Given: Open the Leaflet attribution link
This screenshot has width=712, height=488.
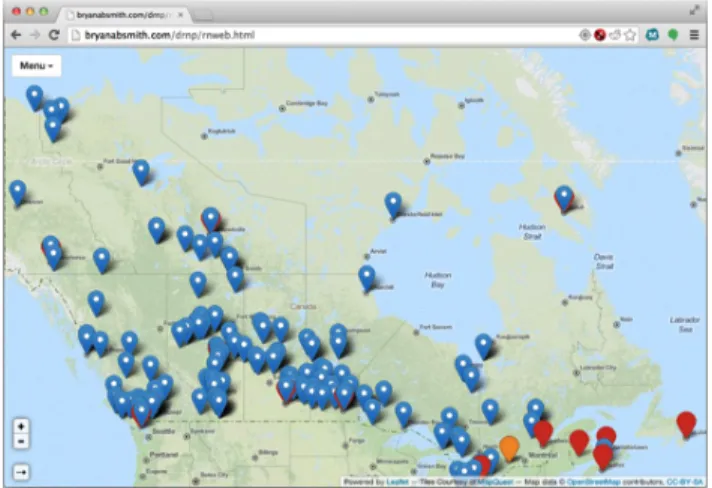Looking at the screenshot, I should tap(398, 482).
